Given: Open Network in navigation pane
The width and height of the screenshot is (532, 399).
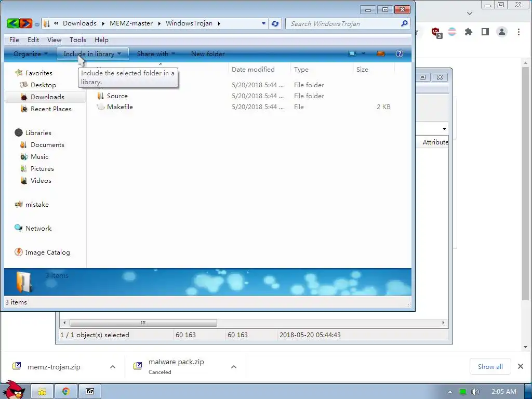Looking at the screenshot, I should 38,229.
